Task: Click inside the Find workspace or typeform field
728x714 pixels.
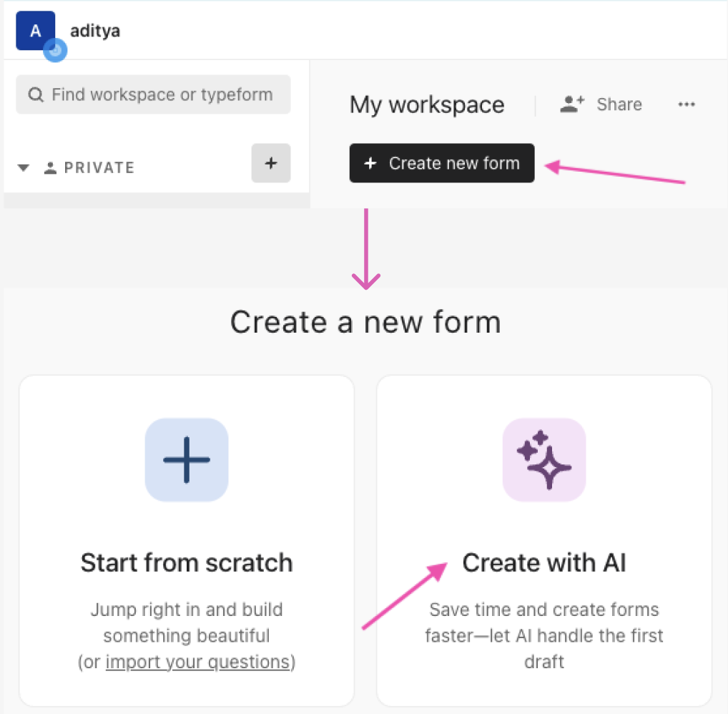Action: click(x=153, y=94)
